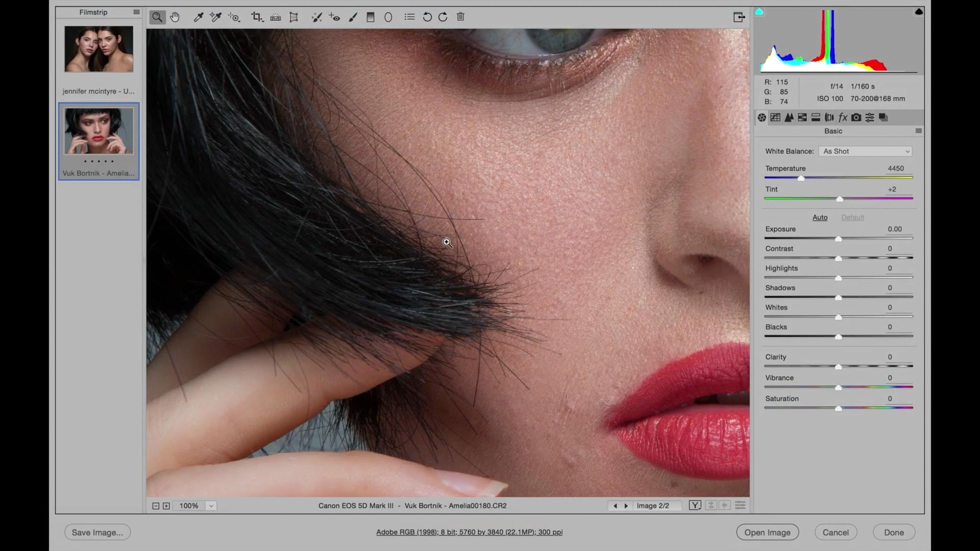Viewport: 980px width, 551px height.
Task: Expand the zoom level dropdown
Action: 211,506
